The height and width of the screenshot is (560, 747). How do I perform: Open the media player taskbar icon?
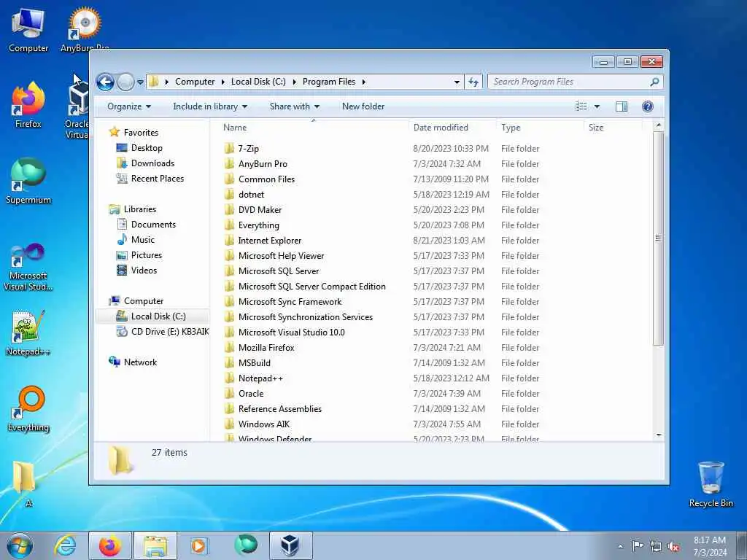coord(198,545)
